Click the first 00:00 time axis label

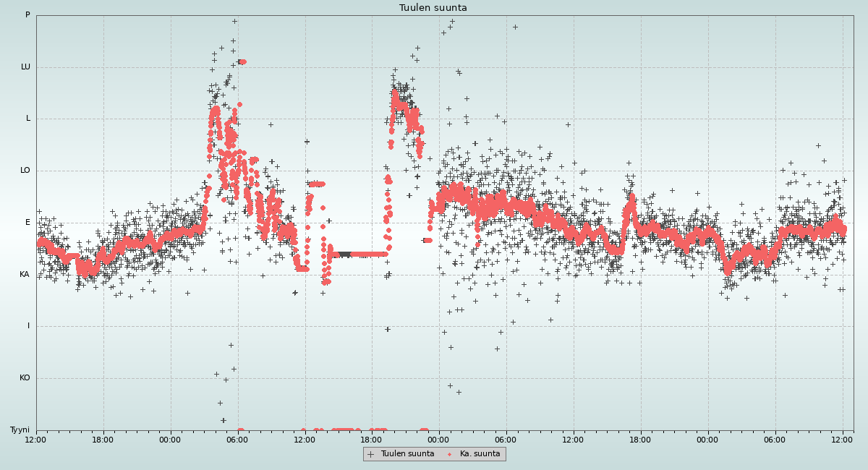(x=170, y=439)
